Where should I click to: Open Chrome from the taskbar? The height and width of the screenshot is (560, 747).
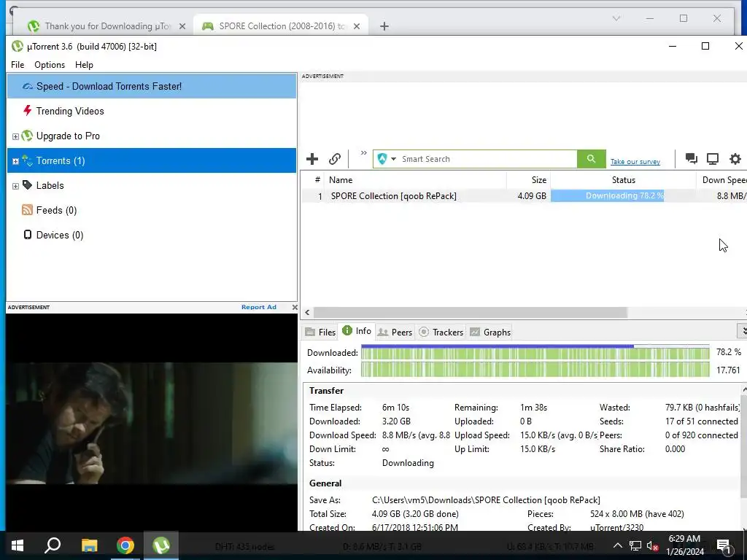pyautogui.click(x=125, y=545)
